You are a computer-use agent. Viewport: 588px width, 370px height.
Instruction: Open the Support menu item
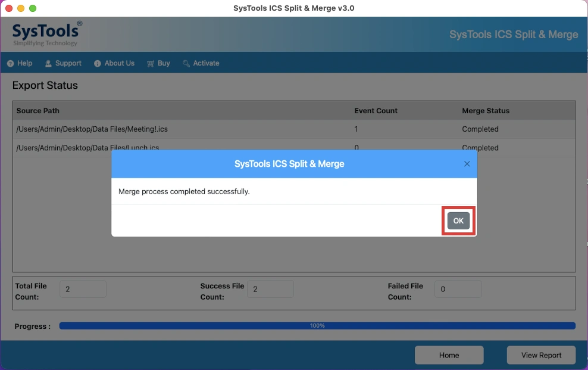(63, 63)
